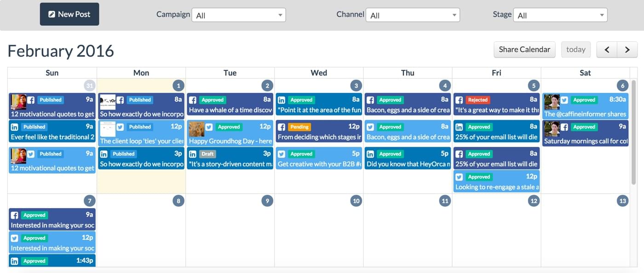Expand the Stage filter dropdown
This screenshot has height=273, width=644.
pyautogui.click(x=560, y=15)
